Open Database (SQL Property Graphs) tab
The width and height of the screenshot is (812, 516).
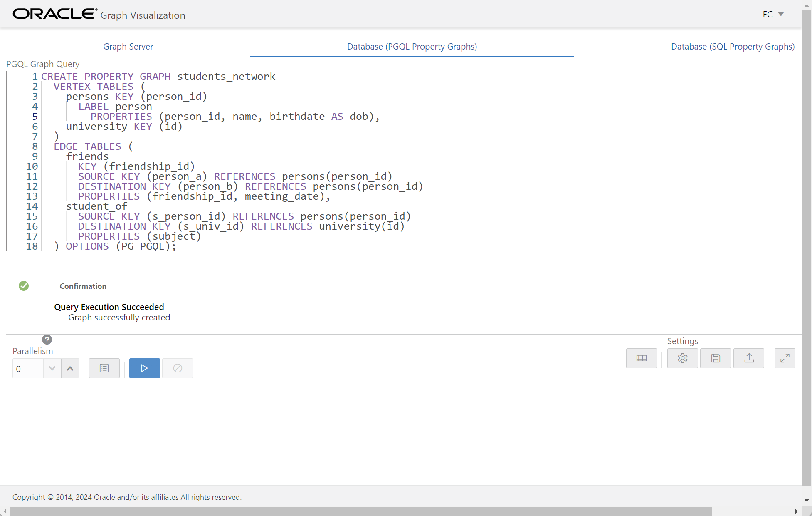coord(733,47)
